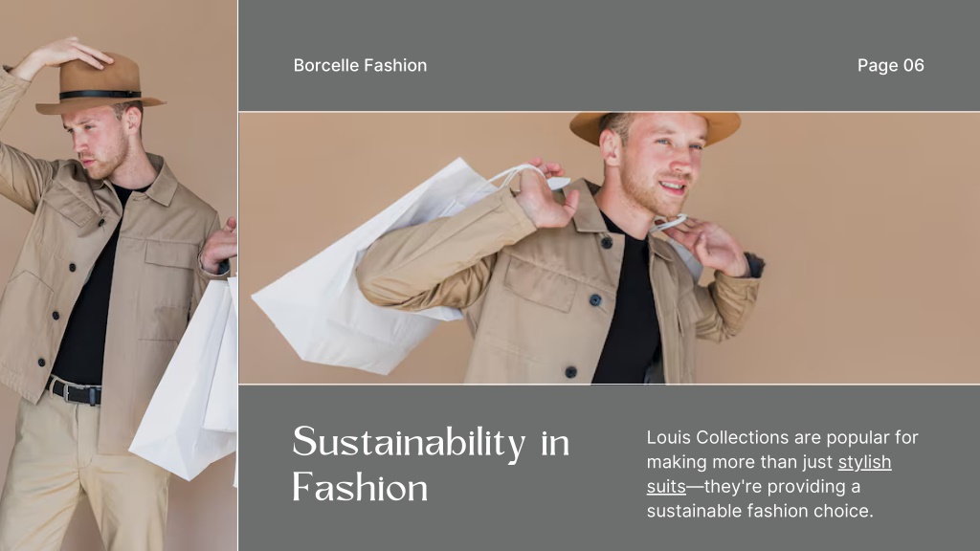Screen dimensions: 980x551
Task: Select the "Page 06" page label
Action: click(891, 65)
